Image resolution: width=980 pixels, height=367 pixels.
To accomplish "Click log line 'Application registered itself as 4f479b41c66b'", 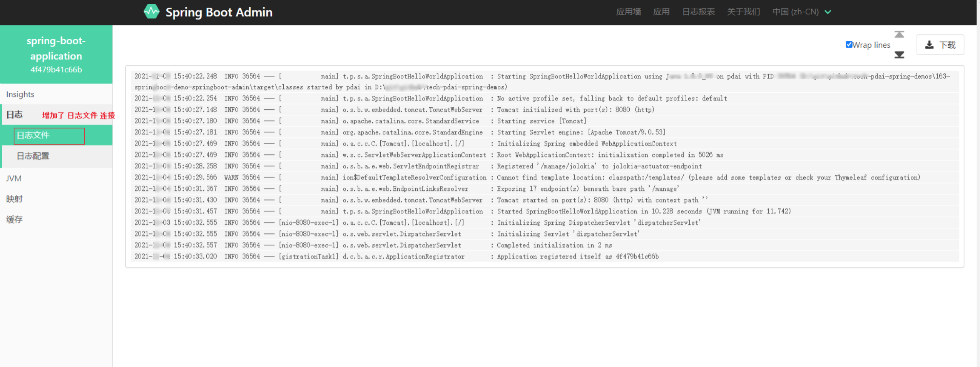I will point(544,256).
